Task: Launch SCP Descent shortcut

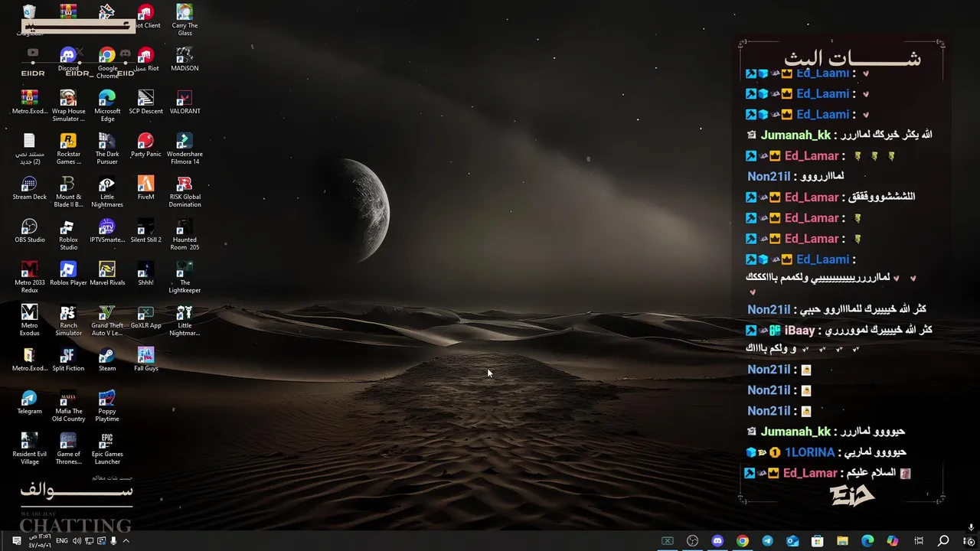Action: pos(145,102)
